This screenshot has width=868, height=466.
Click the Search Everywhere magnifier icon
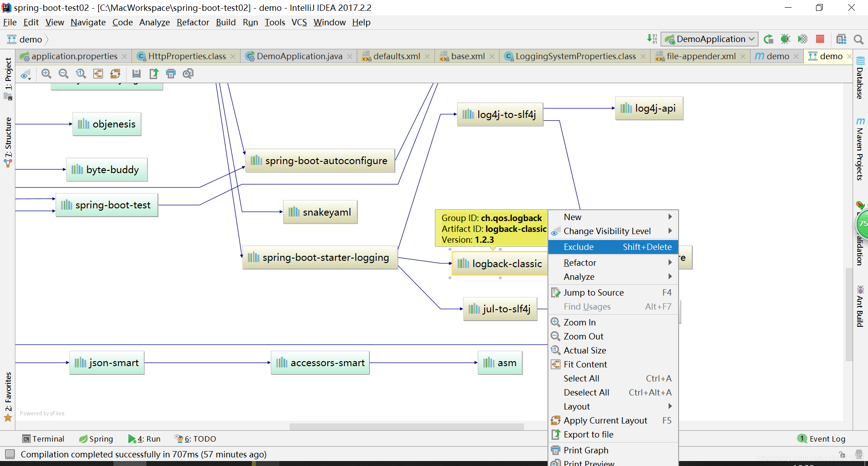click(859, 39)
